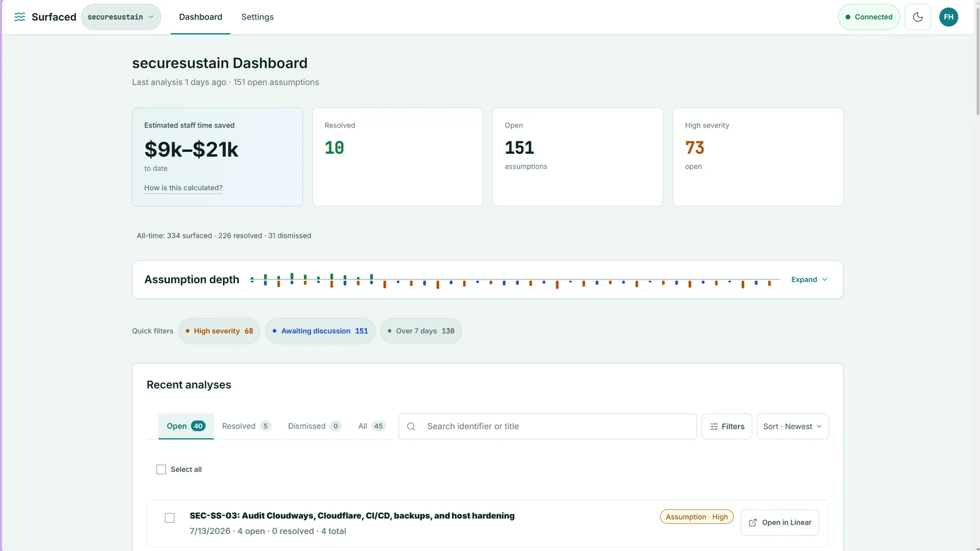
Task: Open the Settings tab
Action: 257,17
